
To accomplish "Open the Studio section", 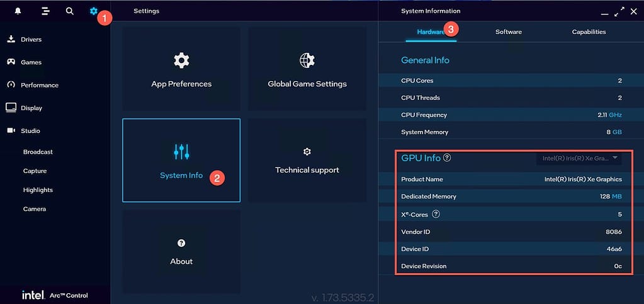I will pos(30,131).
